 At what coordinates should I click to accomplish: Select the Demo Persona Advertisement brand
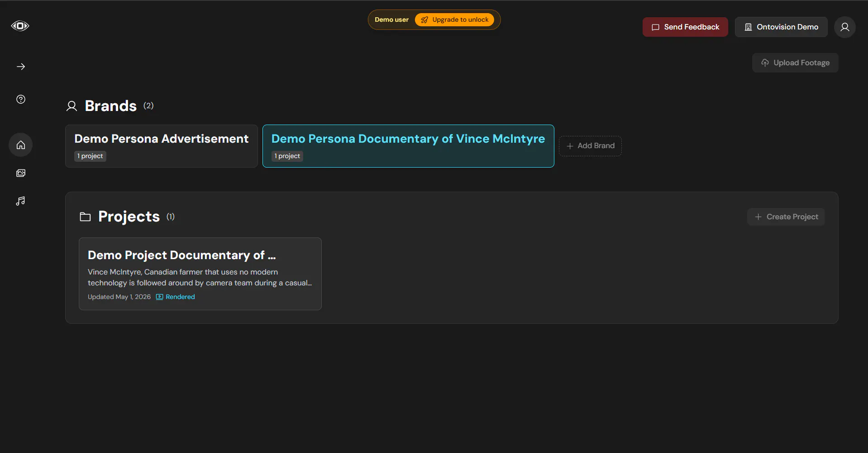pos(162,146)
